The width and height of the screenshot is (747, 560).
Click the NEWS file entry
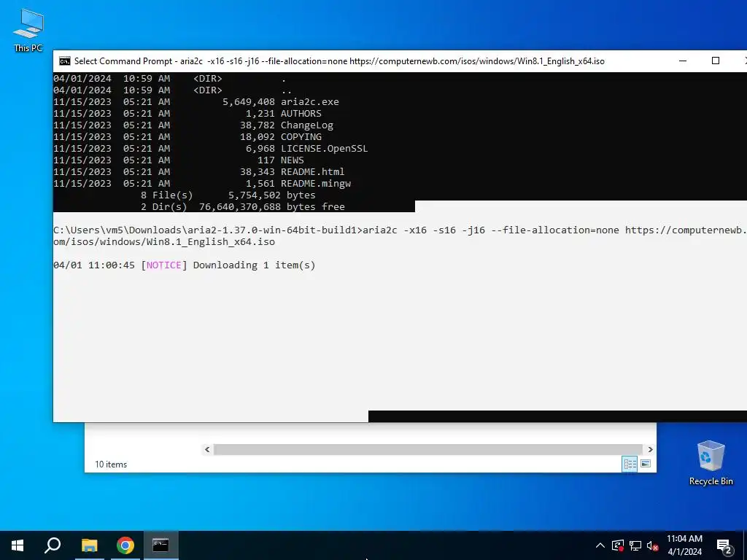pyautogui.click(x=292, y=160)
